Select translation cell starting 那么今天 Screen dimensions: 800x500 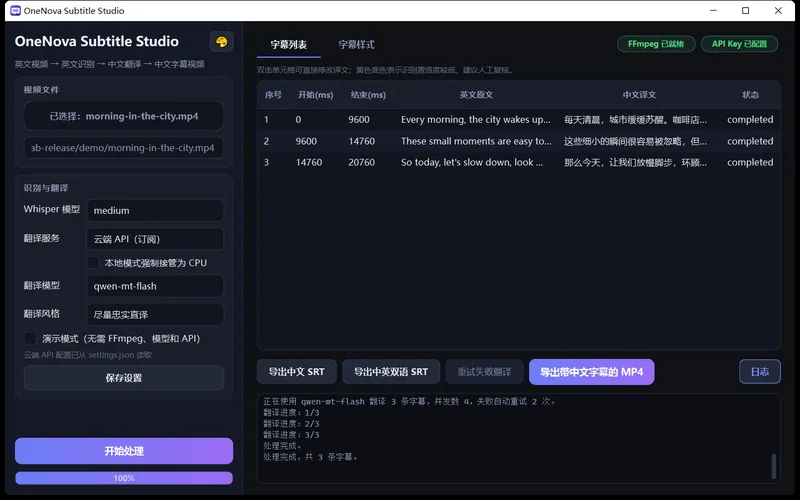(x=639, y=163)
